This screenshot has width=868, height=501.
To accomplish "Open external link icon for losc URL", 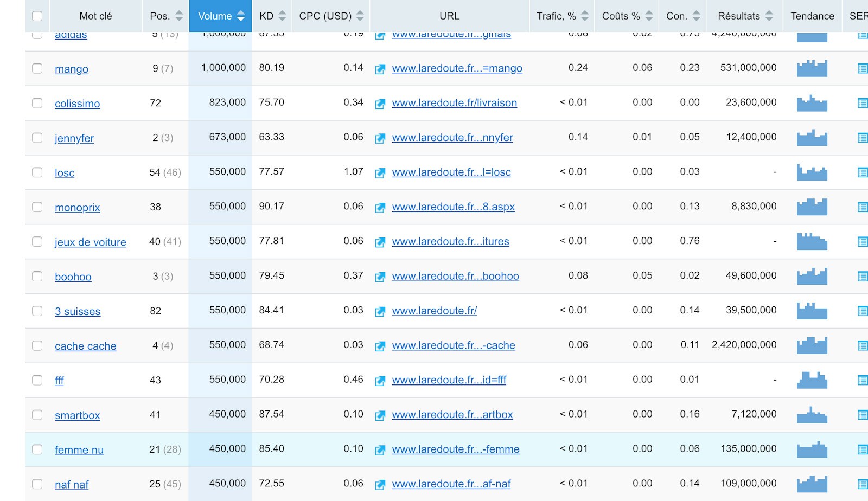I will coord(380,173).
